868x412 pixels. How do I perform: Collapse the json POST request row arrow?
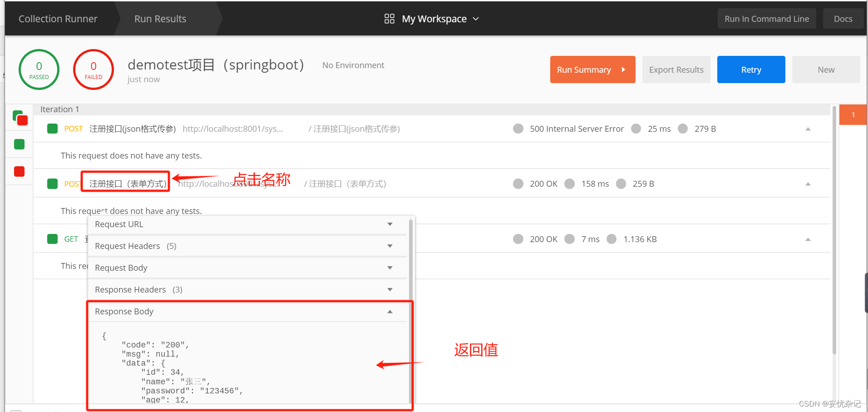808,129
